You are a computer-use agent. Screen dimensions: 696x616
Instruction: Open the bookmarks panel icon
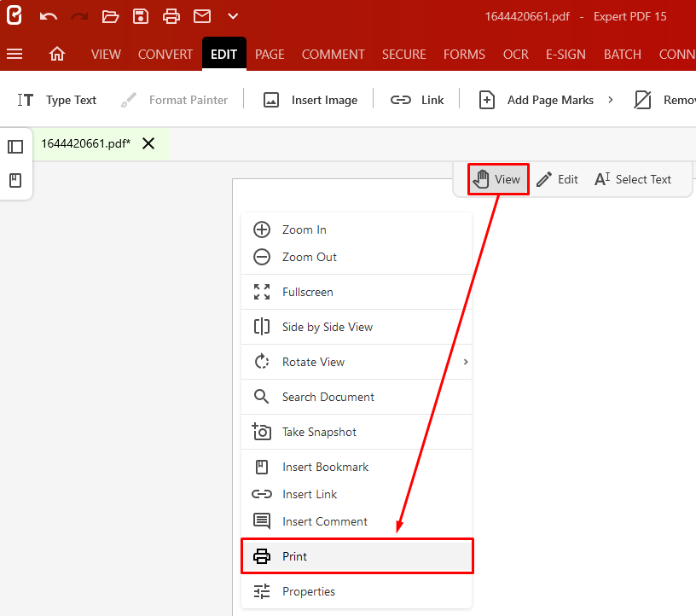15,181
